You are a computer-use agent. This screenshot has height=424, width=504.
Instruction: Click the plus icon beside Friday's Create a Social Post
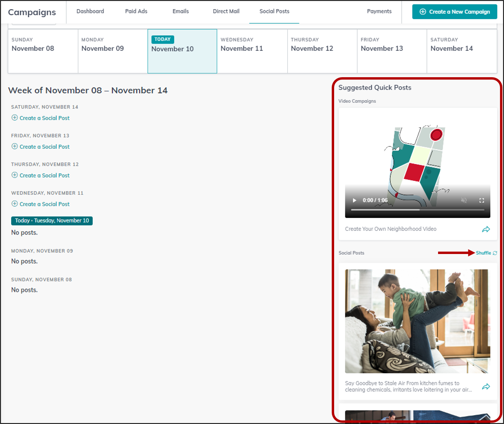coord(14,147)
